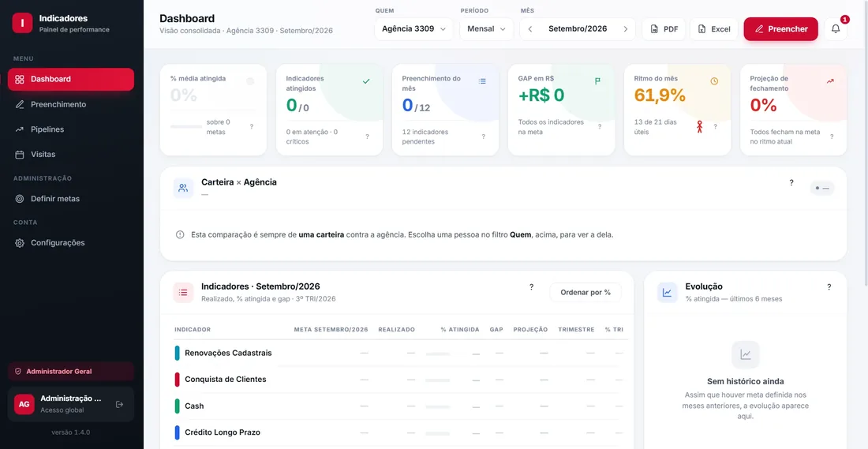Viewport: 868px width, 449px height.
Task: Click the red Preencher button
Action: click(780, 28)
